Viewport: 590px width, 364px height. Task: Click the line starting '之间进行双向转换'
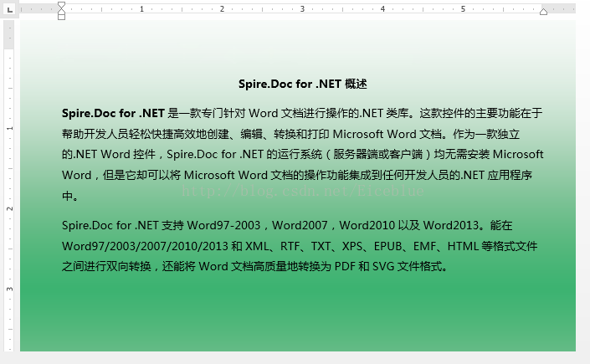255,266
